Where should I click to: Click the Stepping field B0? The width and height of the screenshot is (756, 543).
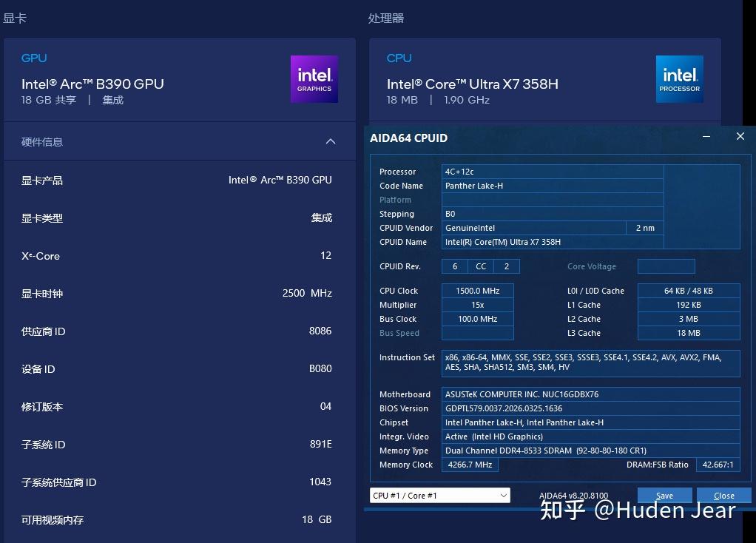point(553,214)
